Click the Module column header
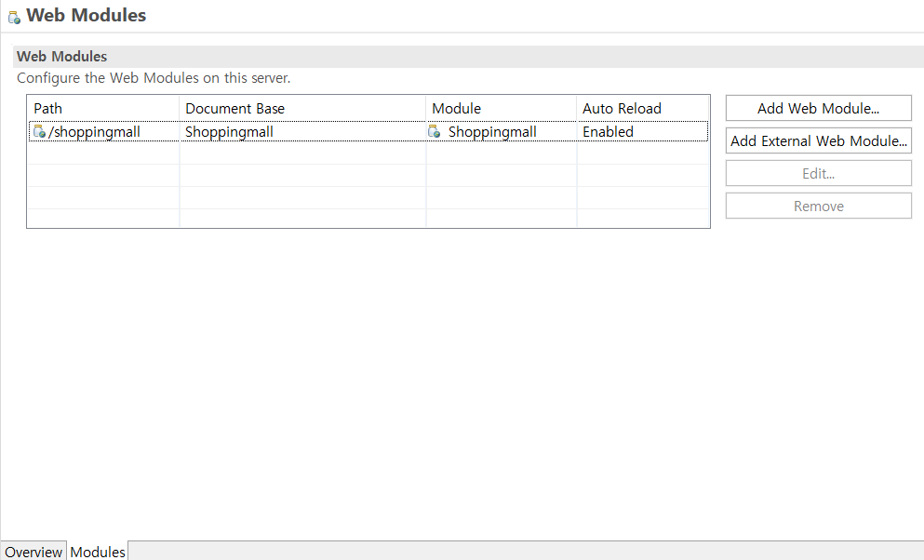Image resolution: width=924 pixels, height=560 pixels. click(501, 108)
